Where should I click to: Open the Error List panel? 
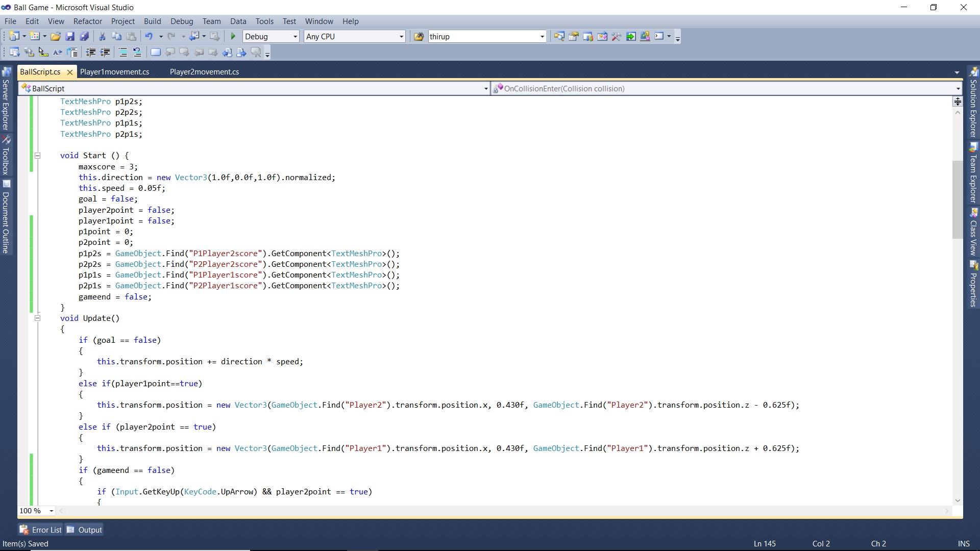[41, 530]
